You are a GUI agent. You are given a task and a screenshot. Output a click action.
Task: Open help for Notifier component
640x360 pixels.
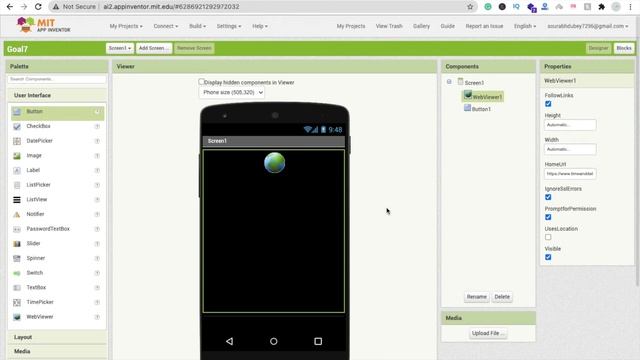click(x=97, y=214)
